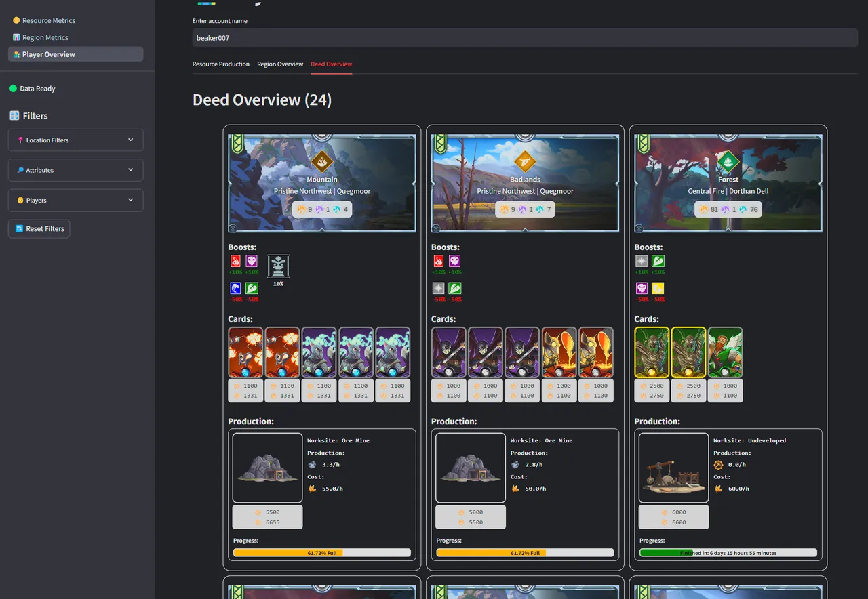Screen dimensions: 868x599
Task: Click the bearded green card in the Forest deed
Action: coord(725,352)
